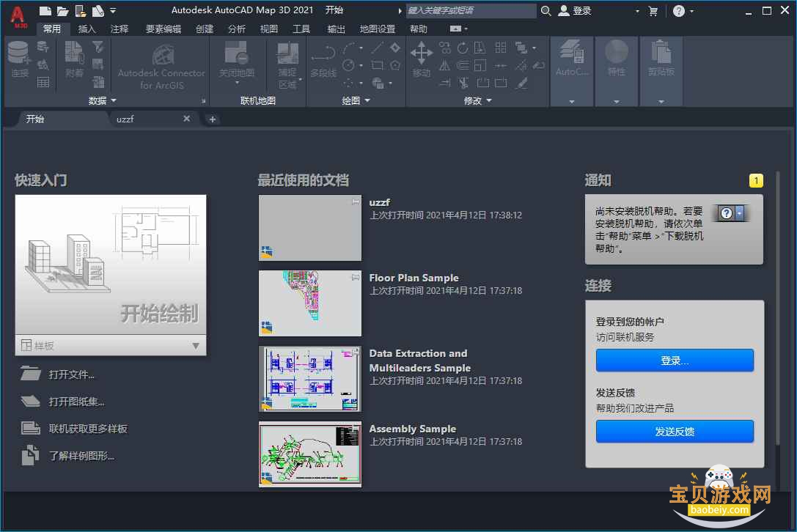Click the Attach (附着) icon
The width and height of the screenshot is (797, 532).
point(74,53)
